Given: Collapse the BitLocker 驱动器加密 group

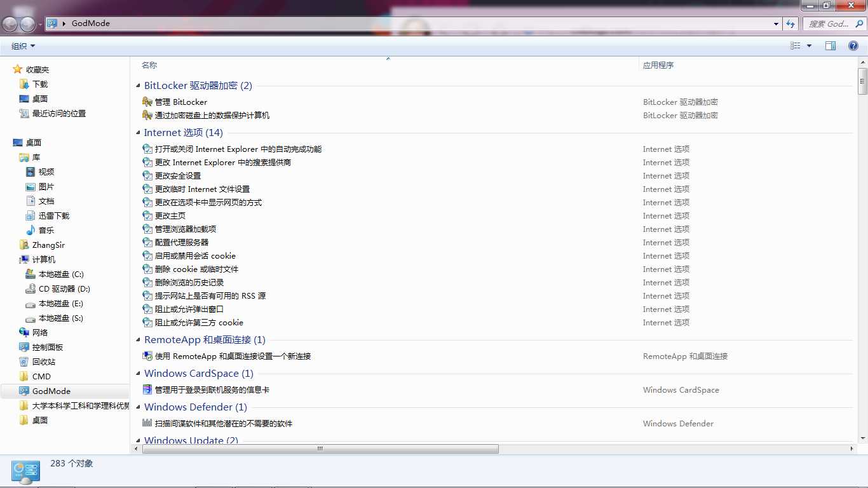Looking at the screenshot, I should click(x=139, y=86).
